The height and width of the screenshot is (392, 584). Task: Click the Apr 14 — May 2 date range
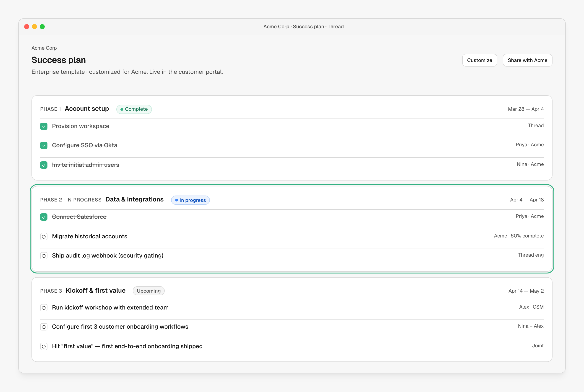pyautogui.click(x=526, y=291)
